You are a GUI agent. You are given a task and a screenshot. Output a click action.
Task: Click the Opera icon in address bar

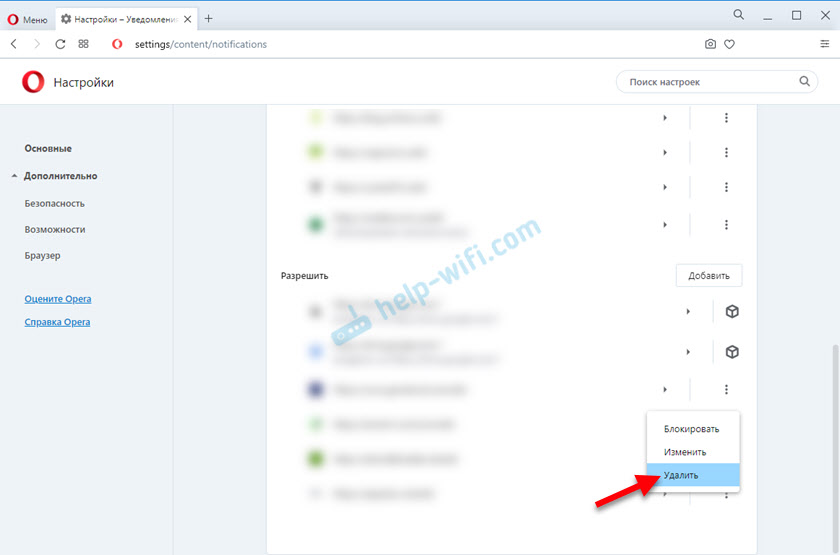[117, 44]
